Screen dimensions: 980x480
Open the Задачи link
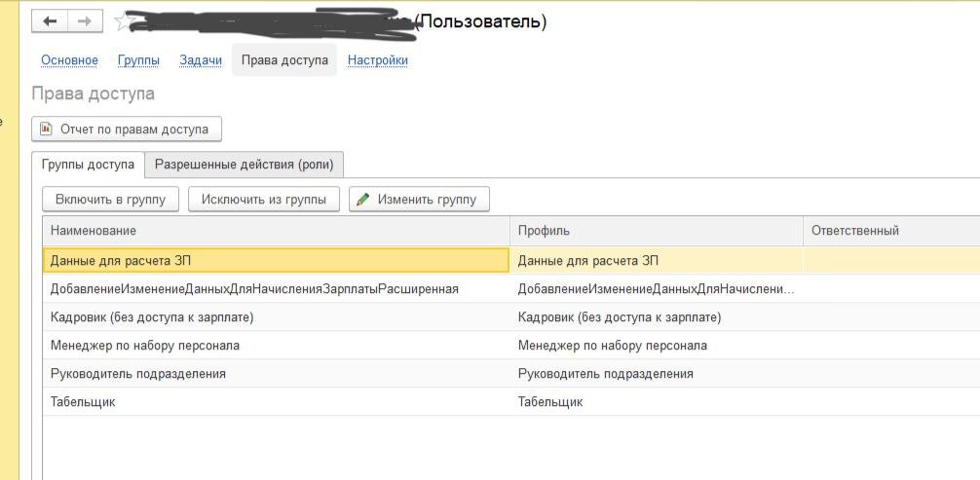pos(201,60)
